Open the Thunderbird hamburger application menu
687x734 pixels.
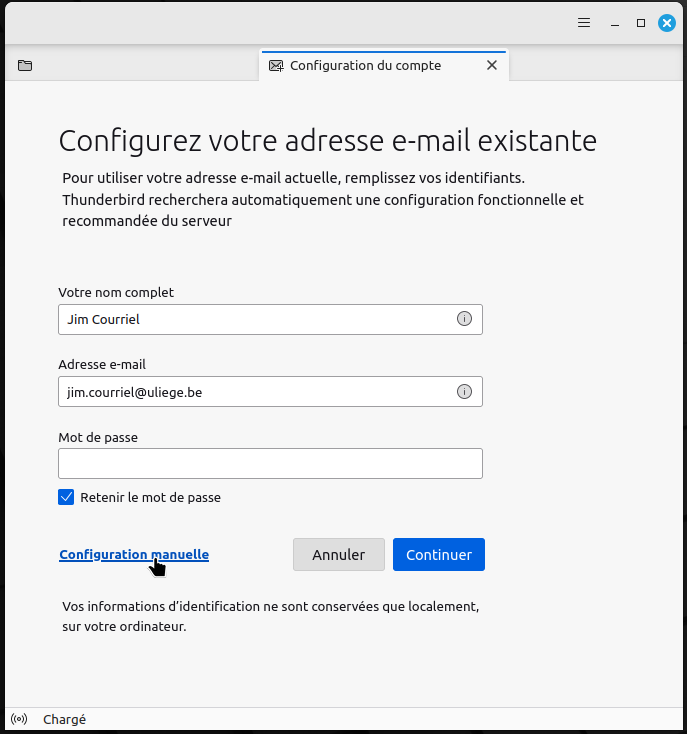pyautogui.click(x=584, y=22)
